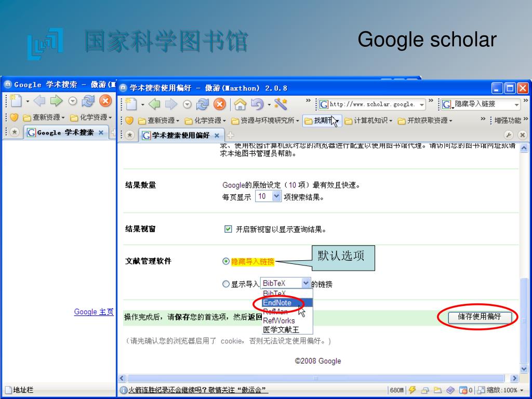Open the 计算机知识 favorites folder
Viewport: 532px width, 399px height.
[368, 121]
